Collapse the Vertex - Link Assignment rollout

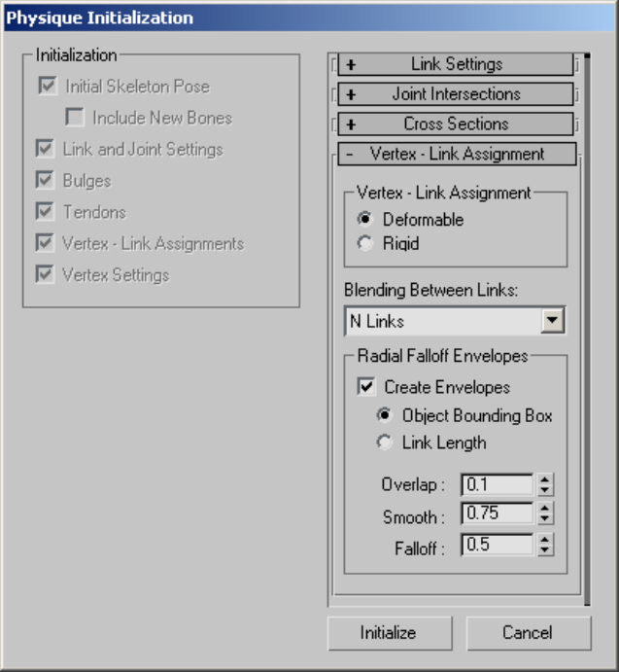pyautogui.click(x=456, y=154)
